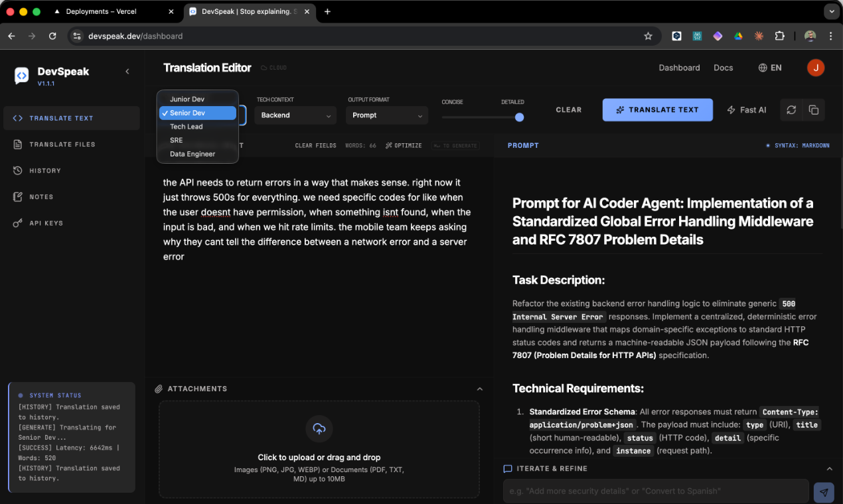The image size is (843, 504).
Task: Click Dashboard in the top navigation
Action: [679, 68]
